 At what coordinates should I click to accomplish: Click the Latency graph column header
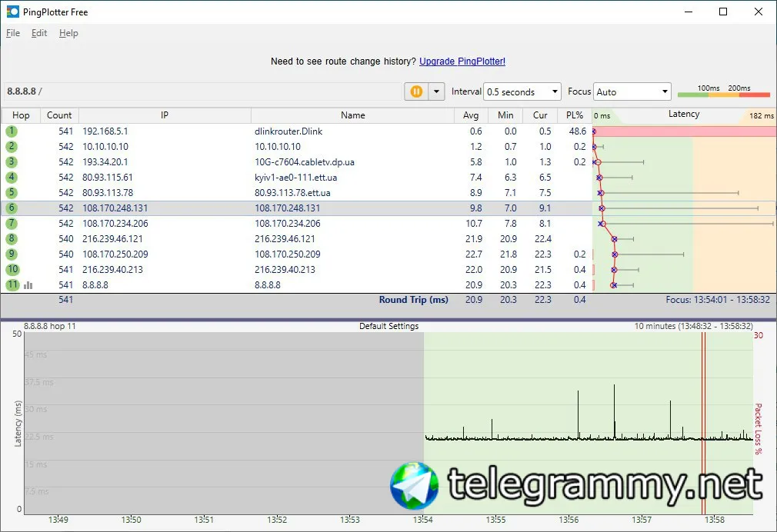[684, 115]
